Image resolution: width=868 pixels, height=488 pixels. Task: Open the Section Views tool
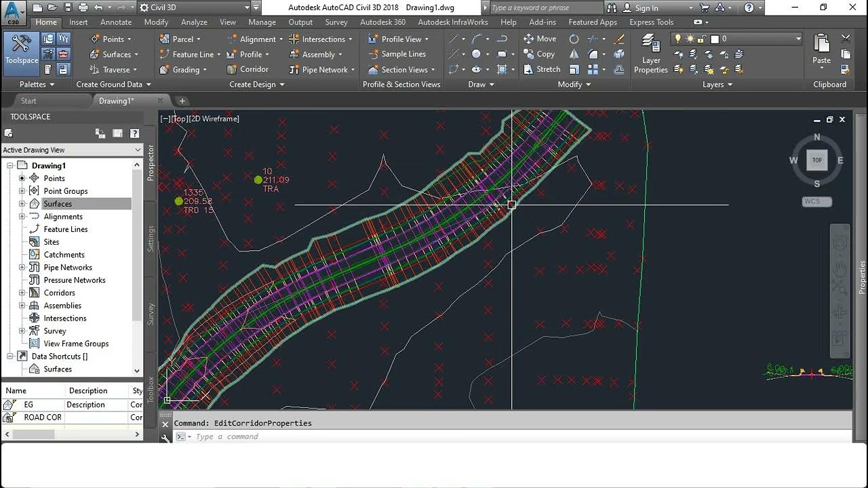401,69
